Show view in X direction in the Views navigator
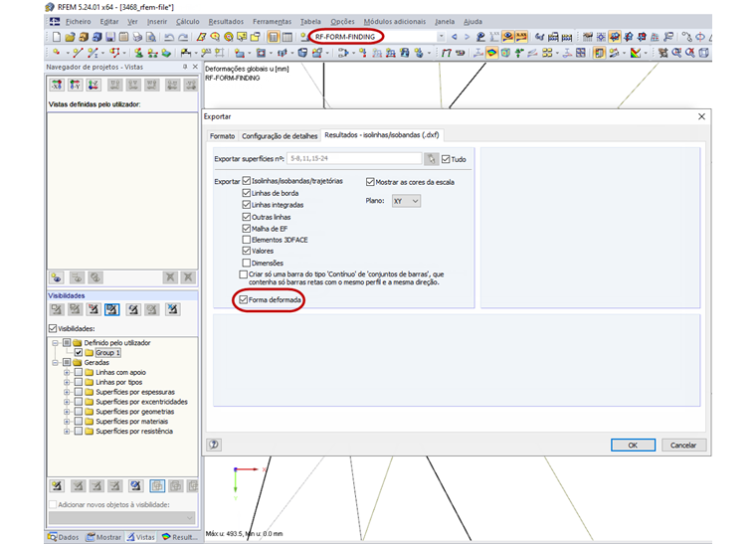Viewport: 756px width, 544px height. [x=57, y=86]
